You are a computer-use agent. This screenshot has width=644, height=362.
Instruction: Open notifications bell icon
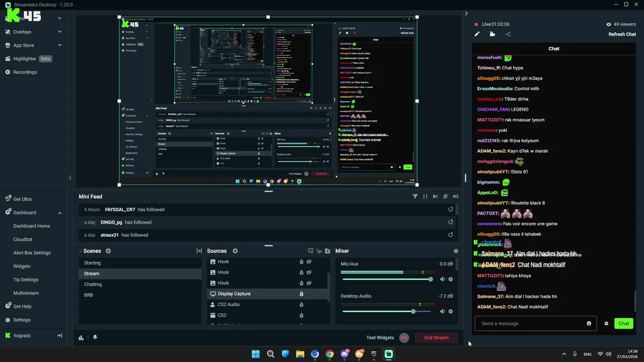click(95, 338)
